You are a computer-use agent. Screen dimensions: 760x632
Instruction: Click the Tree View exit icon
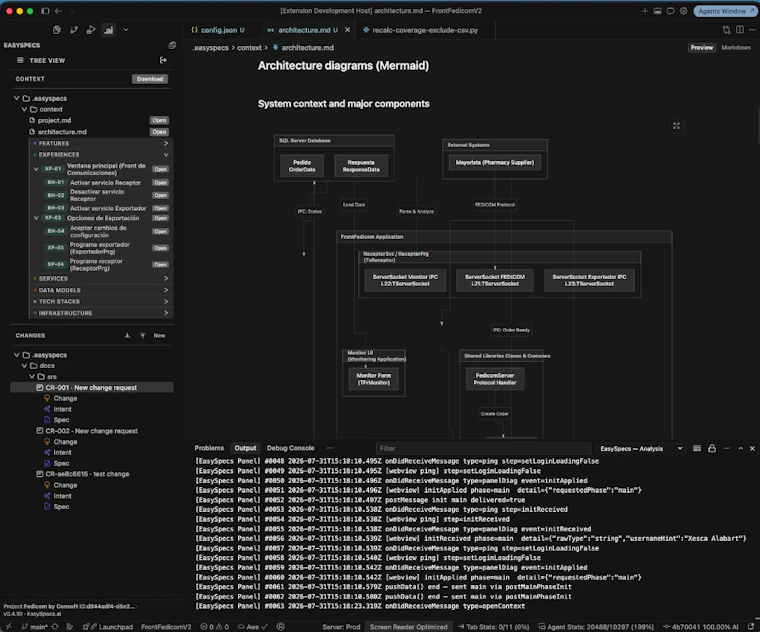(163, 60)
